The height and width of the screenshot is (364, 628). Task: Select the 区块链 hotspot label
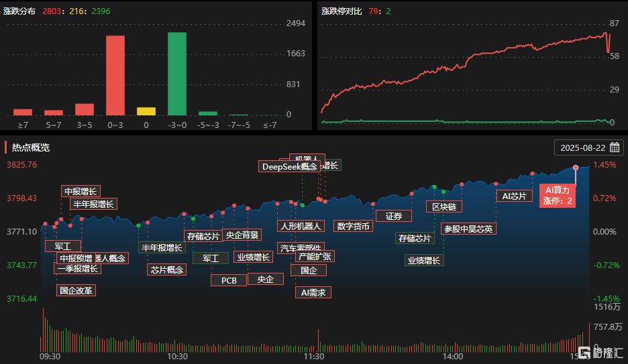(443, 206)
